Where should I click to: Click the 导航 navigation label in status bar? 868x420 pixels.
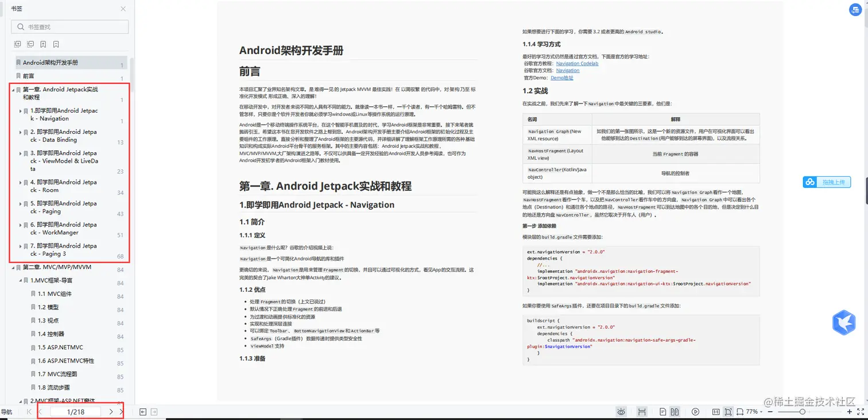pos(6,412)
